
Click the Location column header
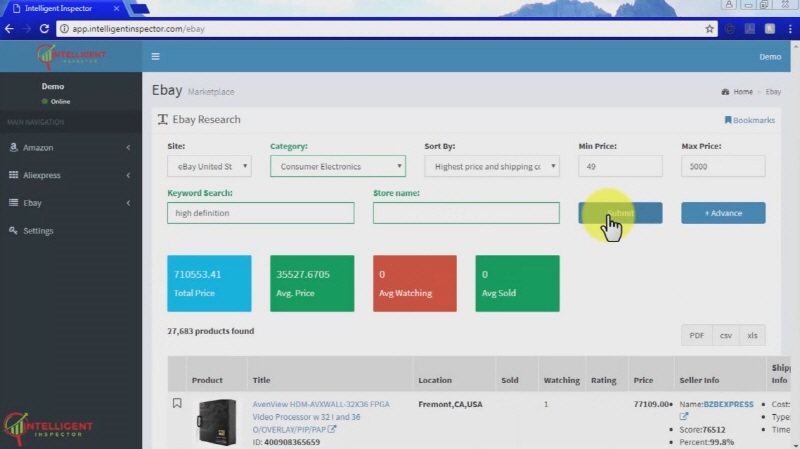435,380
